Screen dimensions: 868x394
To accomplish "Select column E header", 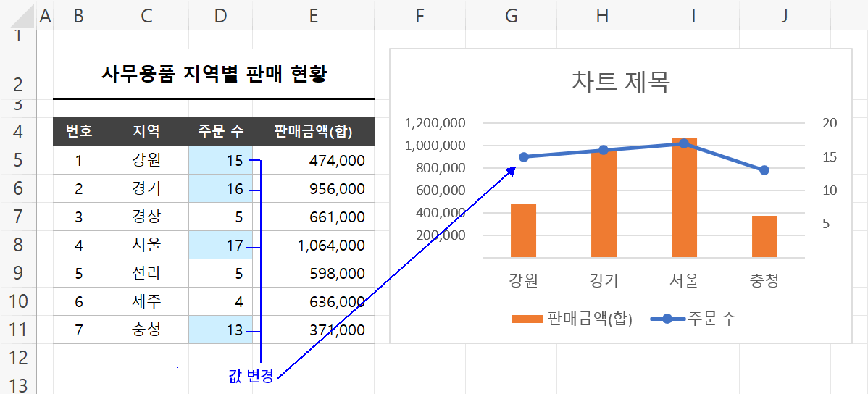I will [313, 17].
